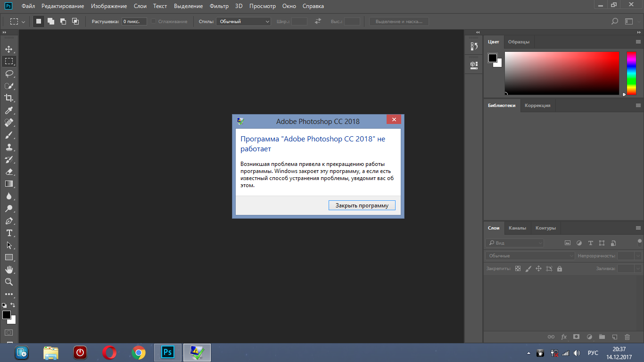Select the Hand tool
Image resolution: width=644 pixels, height=362 pixels.
[x=8, y=270]
